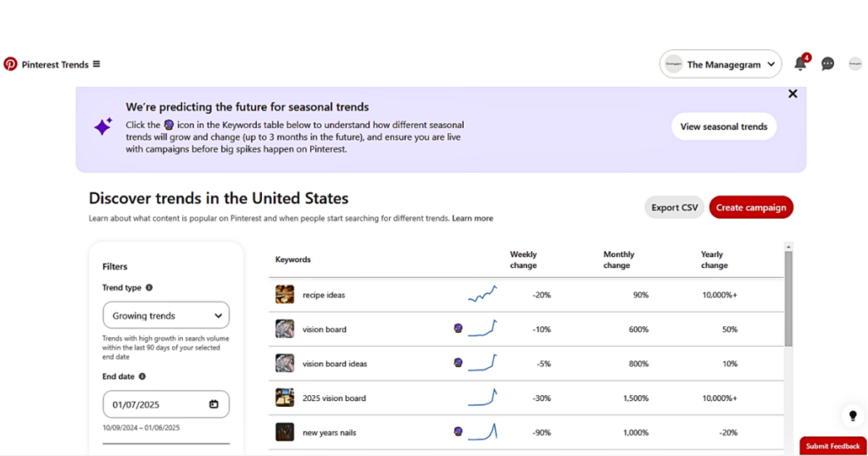Click the Pinterest Trends title text

tap(55, 64)
